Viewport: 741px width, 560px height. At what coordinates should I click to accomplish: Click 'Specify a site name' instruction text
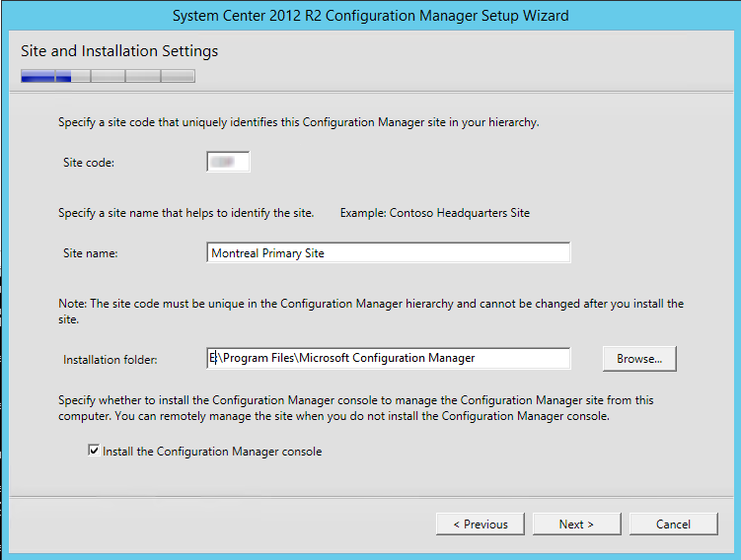point(186,213)
